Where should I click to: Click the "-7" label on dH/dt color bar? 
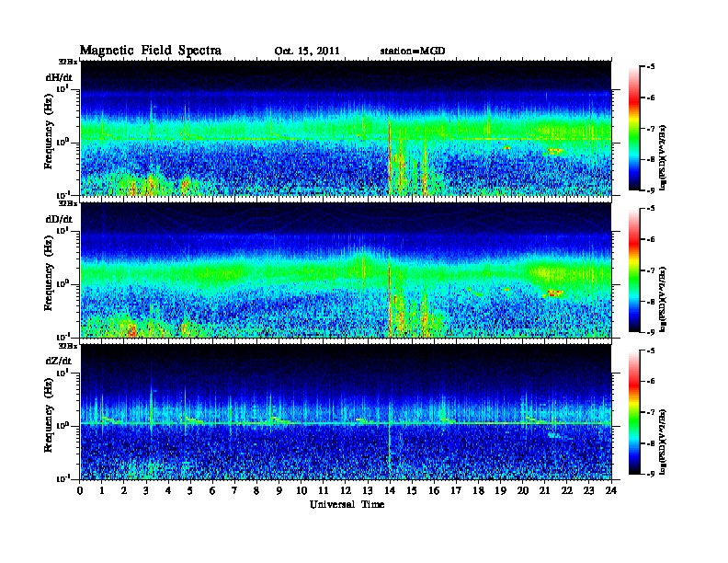pos(651,129)
